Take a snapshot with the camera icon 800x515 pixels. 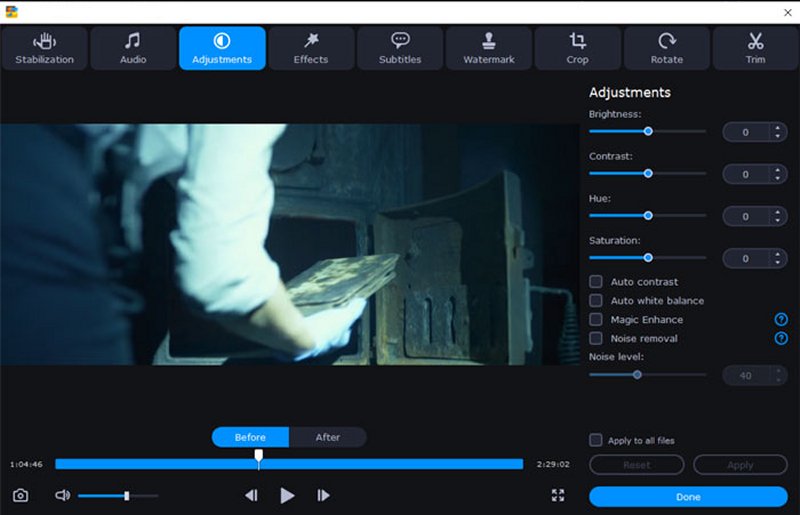click(20, 495)
